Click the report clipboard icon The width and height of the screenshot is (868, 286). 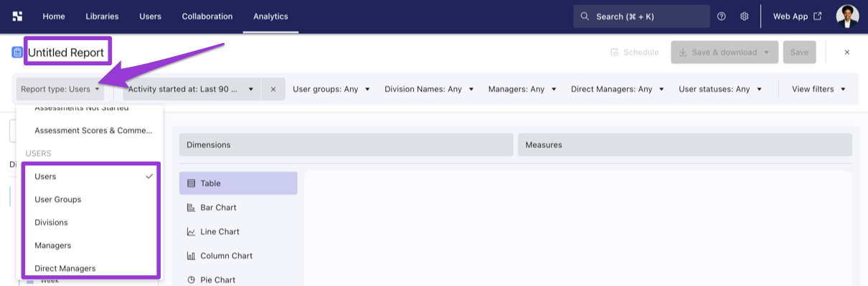coord(17,52)
